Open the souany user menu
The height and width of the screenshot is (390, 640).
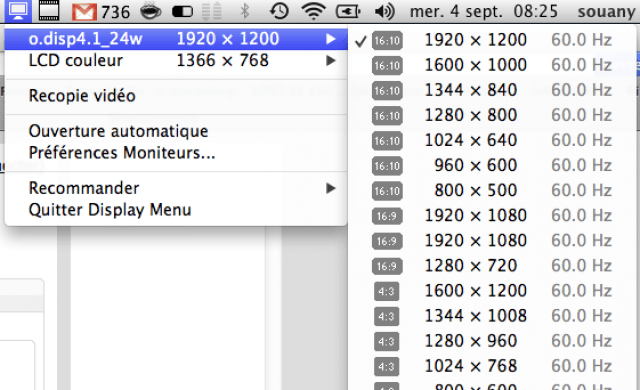(606, 11)
